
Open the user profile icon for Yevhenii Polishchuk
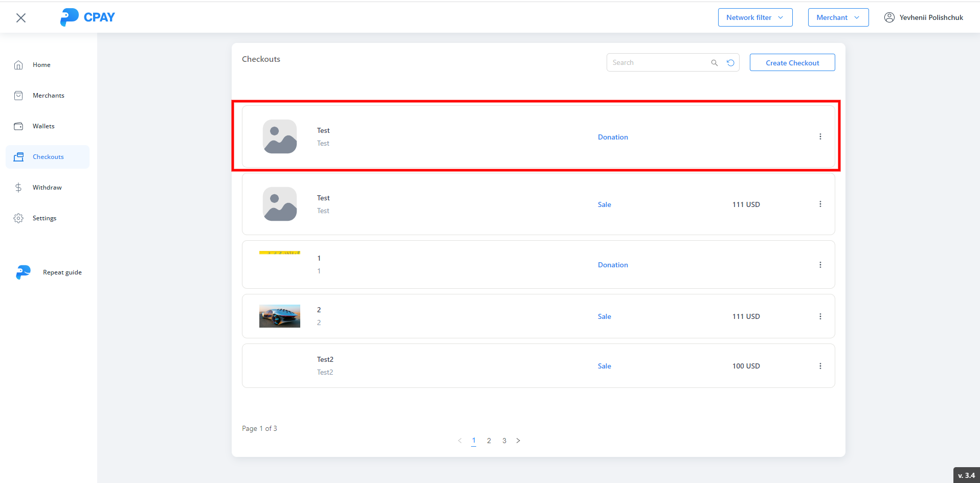coord(889,17)
